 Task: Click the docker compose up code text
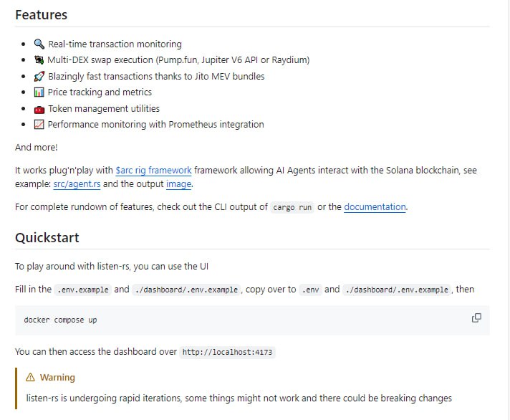pyautogui.click(x=60, y=320)
